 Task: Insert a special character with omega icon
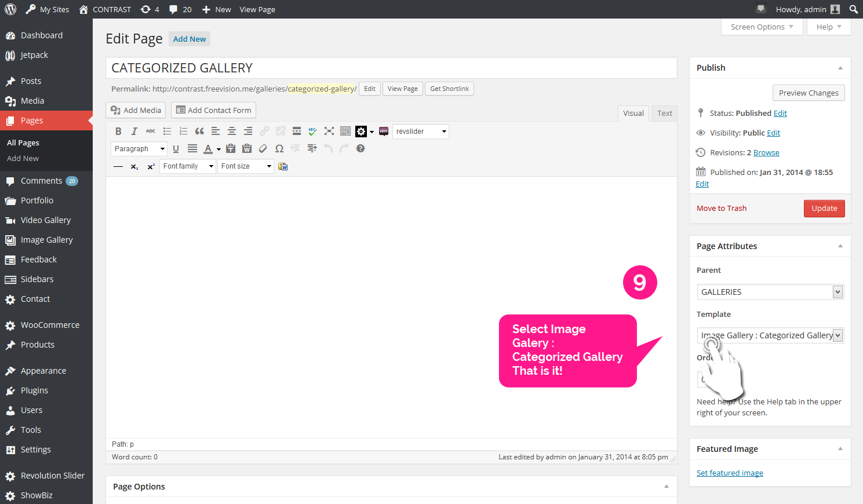coord(279,149)
